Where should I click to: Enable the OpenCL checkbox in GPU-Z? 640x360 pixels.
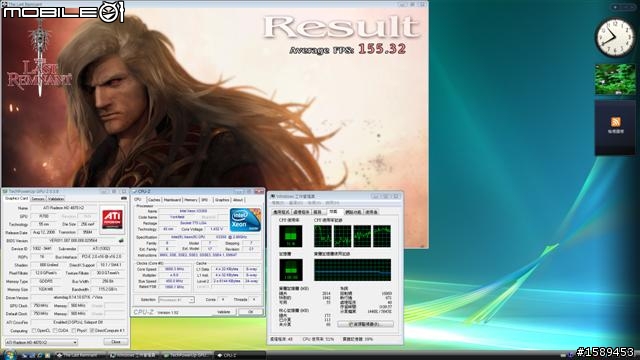point(34,330)
